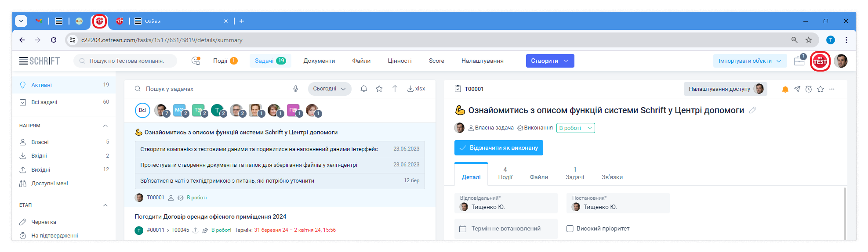Image resolution: width=868 pixels, height=252 pixels.
Task: Click the hamburger menu icon near Schrift logo
Action: click(23, 61)
